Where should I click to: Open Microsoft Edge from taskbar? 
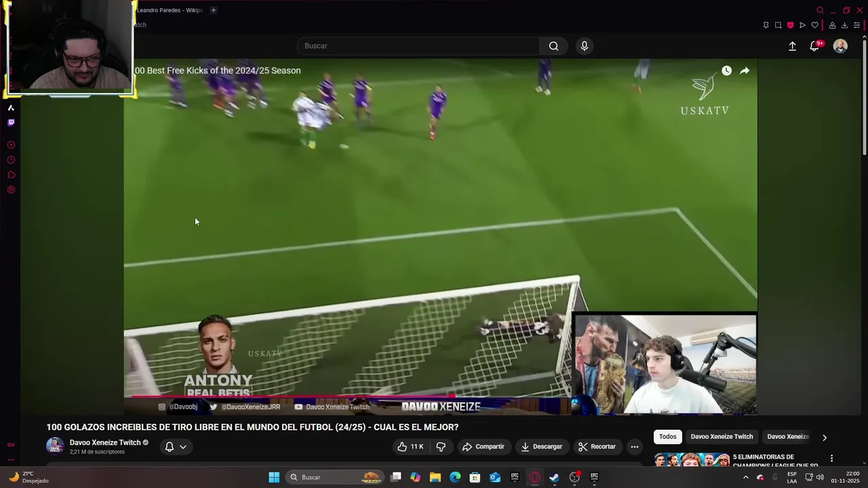455,477
